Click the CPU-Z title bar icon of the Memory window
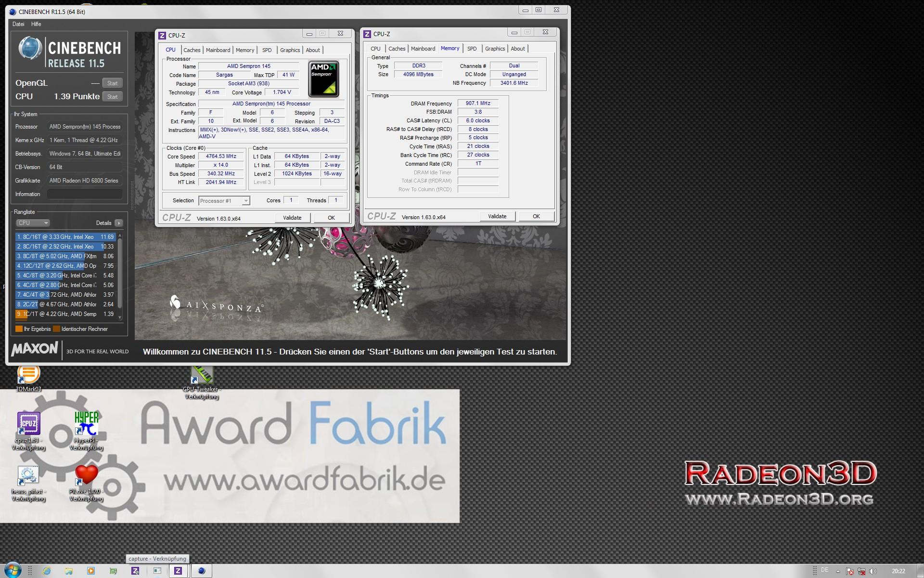Image resolution: width=924 pixels, height=578 pixels. pyautogui.click(x=367, y=34)
